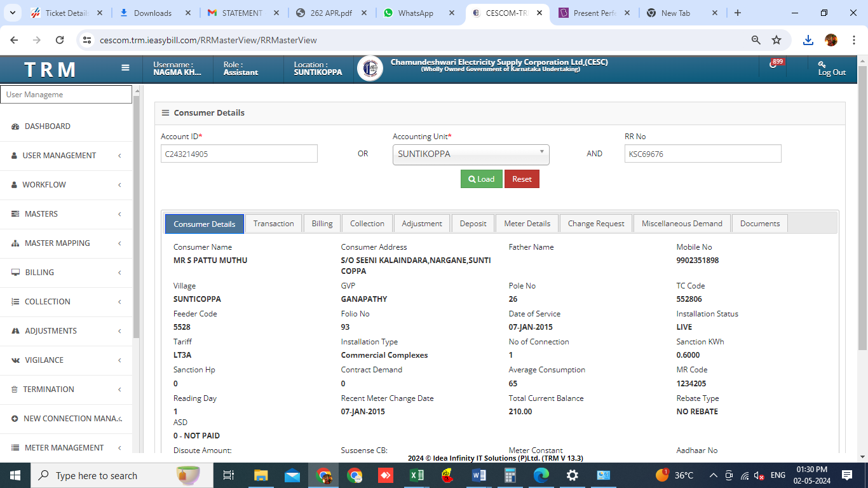Click the Billing monitor icon

click(15, 273)
